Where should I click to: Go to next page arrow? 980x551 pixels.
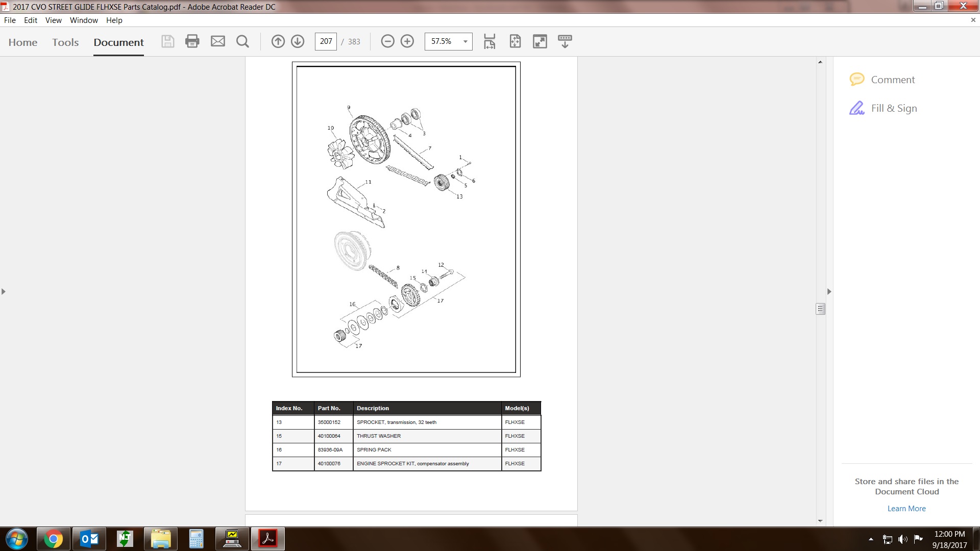point(298,41)
